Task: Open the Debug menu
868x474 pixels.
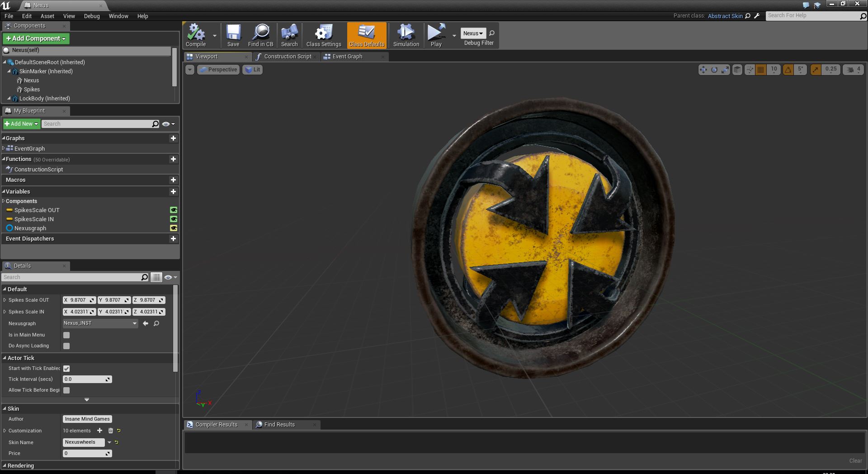Action: (91, 16)
